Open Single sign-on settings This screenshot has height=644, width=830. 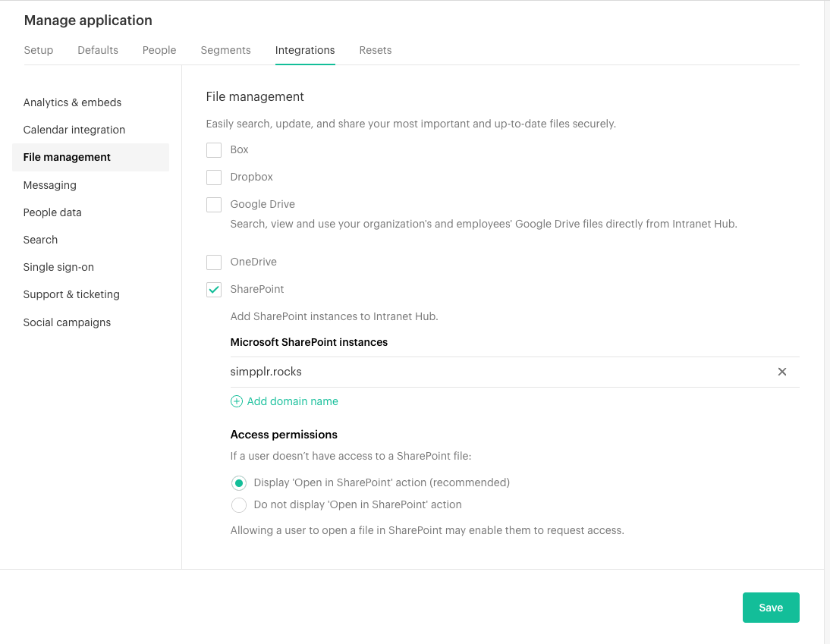pos(58,267)
